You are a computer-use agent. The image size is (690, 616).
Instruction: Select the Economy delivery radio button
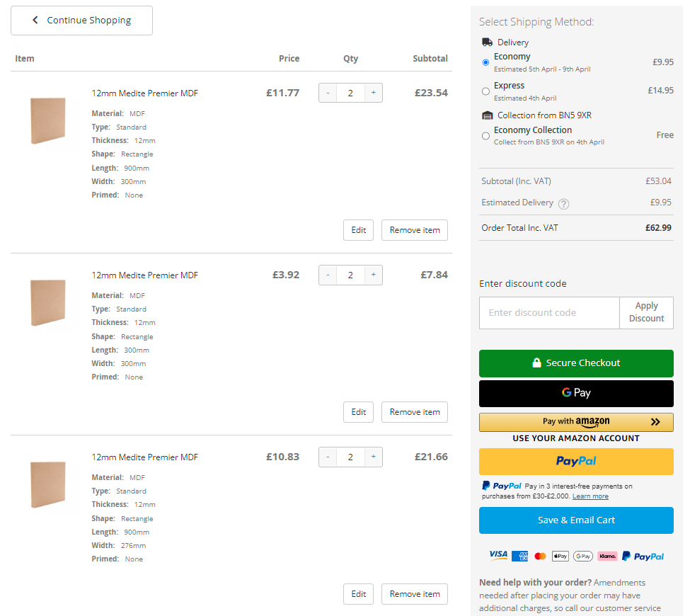(x=485, y=62)
